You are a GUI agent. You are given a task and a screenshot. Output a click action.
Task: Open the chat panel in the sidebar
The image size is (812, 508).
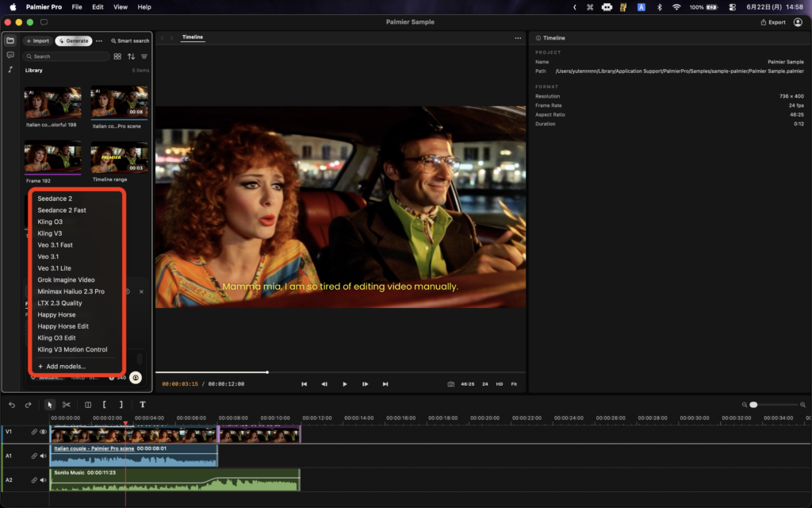point(10,55)
